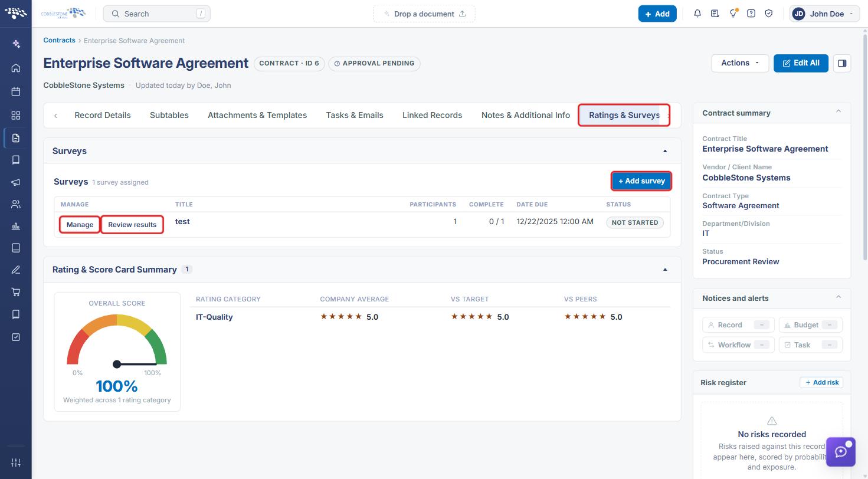Click the lightbulb icon in the top bar
Screen dimensions: 868x479
click(733, 14)
